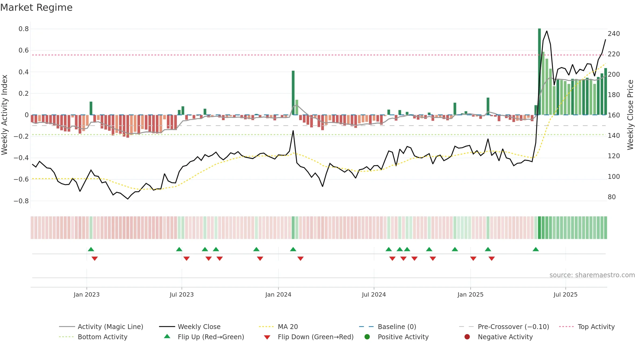The image size is (644, 362).
Task: Toggle the Weekly Close legend entry
Action: [190, 327]
